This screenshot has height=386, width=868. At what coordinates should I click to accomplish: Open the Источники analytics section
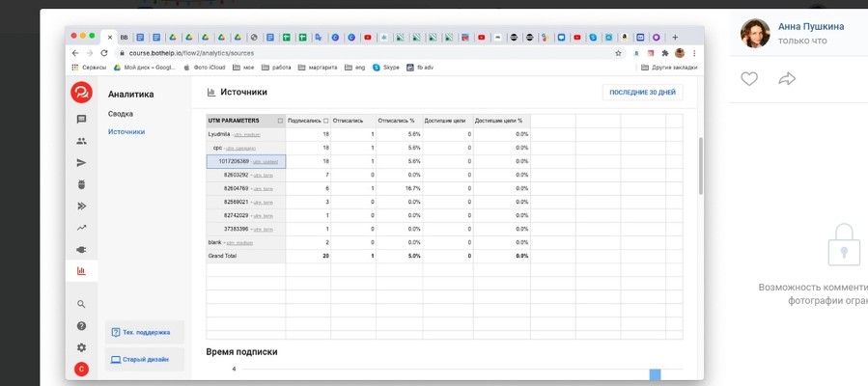[x=126, y=131]
